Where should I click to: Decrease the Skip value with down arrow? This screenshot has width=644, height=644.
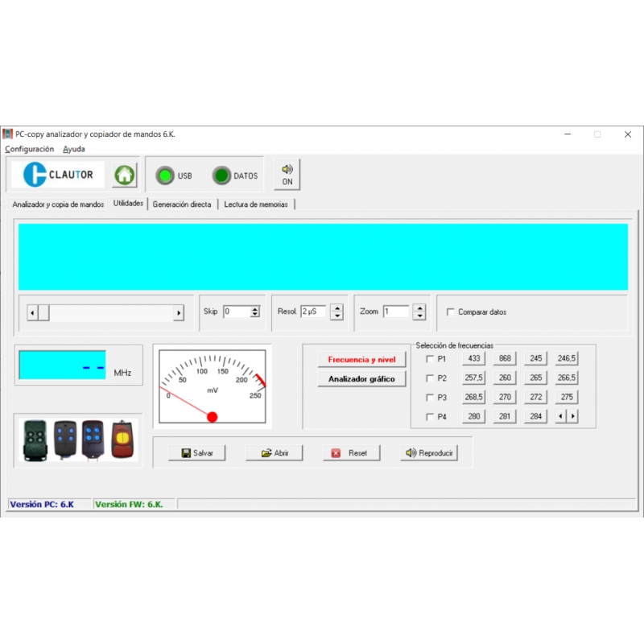255,315
